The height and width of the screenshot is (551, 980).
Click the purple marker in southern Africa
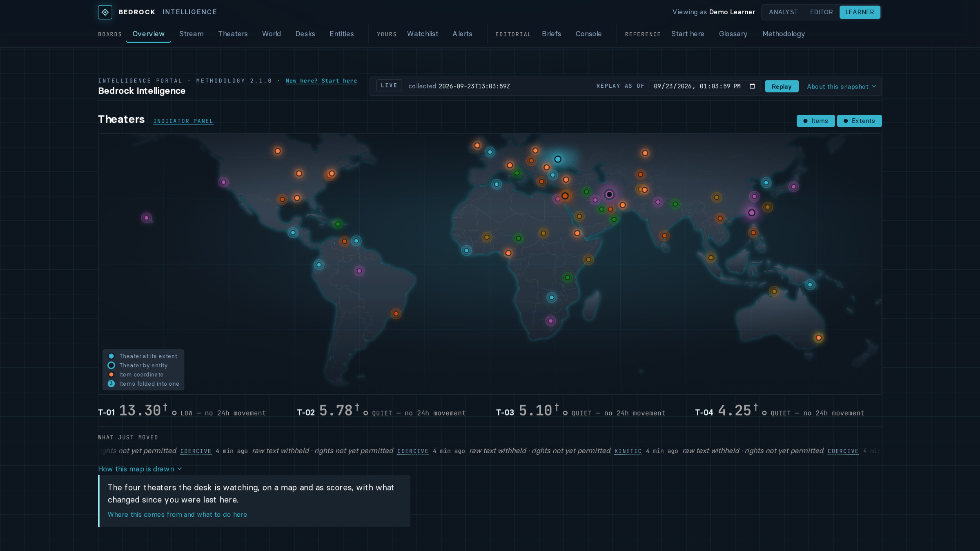[551, 321]
